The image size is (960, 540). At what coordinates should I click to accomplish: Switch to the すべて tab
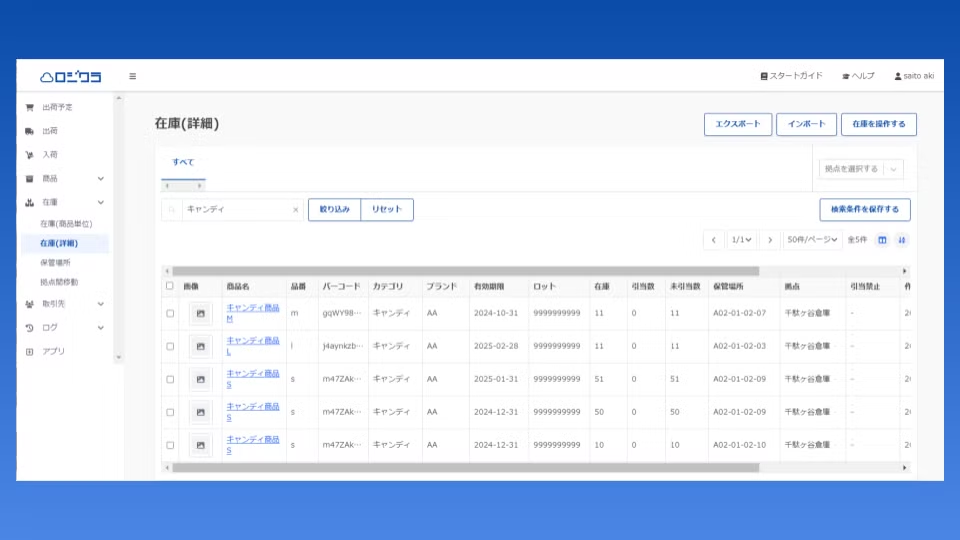(183, 162)
